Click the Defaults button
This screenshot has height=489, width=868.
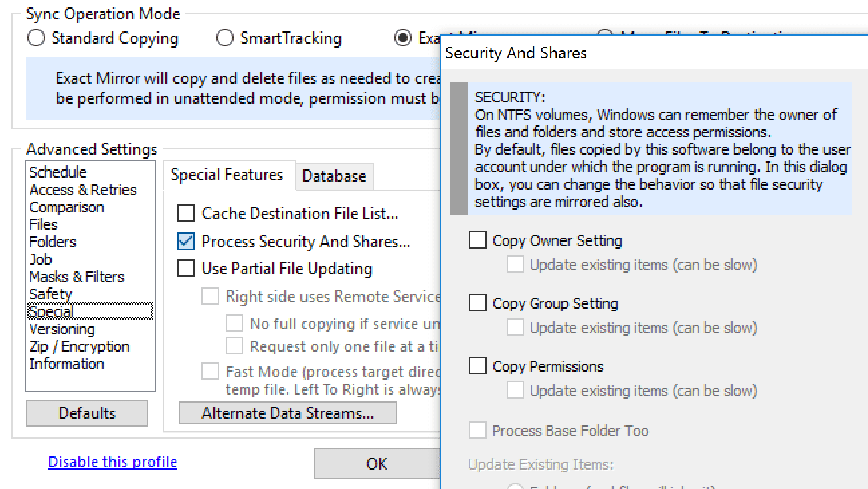tap(86, 413)
